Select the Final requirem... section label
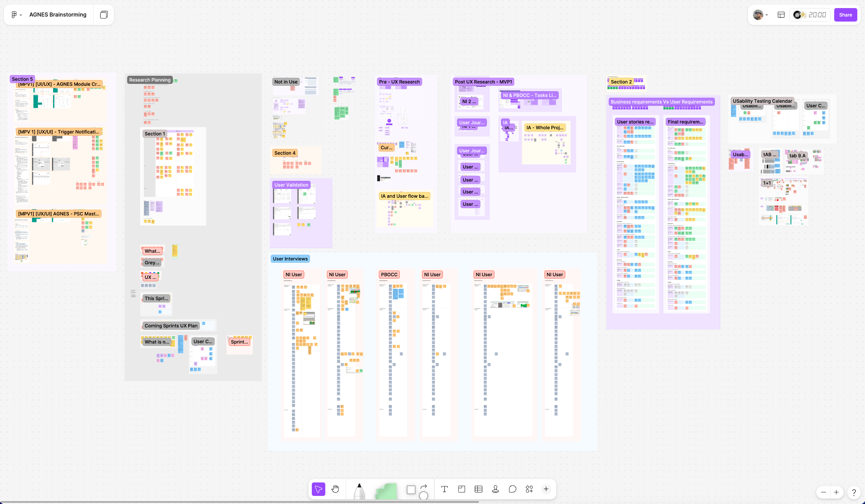 pos(685,122)
